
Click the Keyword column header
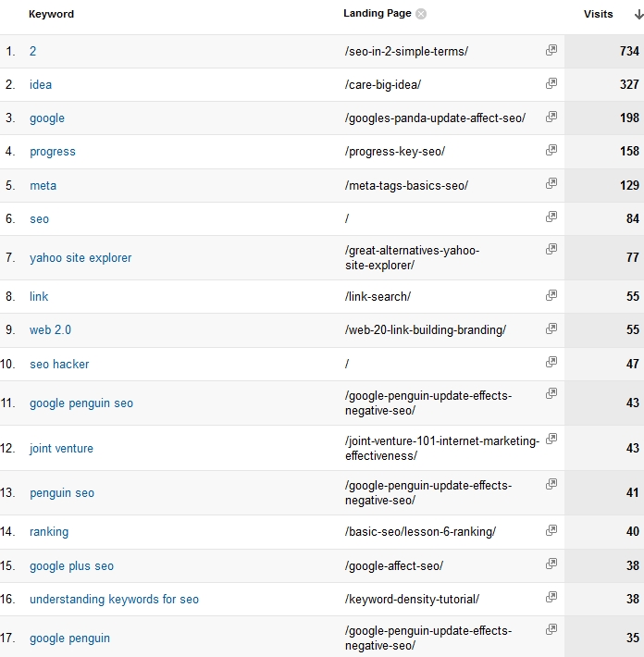tap(51, 15)
